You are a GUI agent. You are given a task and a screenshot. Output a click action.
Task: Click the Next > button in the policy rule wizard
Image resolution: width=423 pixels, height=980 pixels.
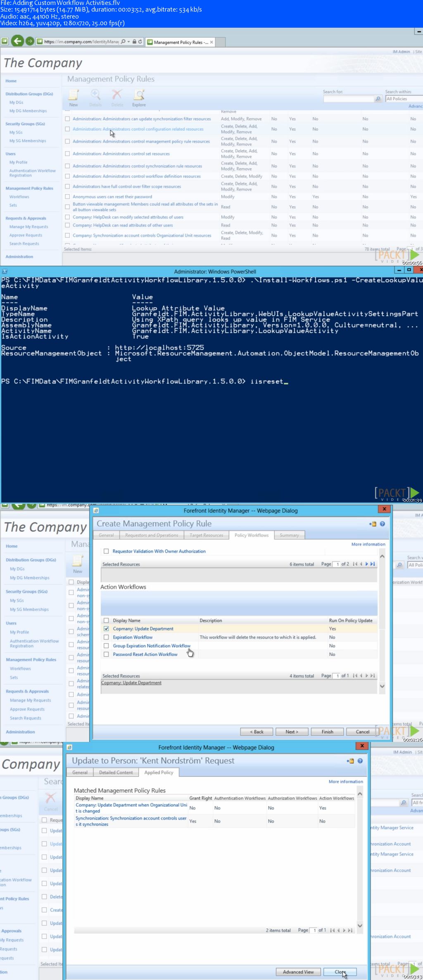(x=292, y=732)
